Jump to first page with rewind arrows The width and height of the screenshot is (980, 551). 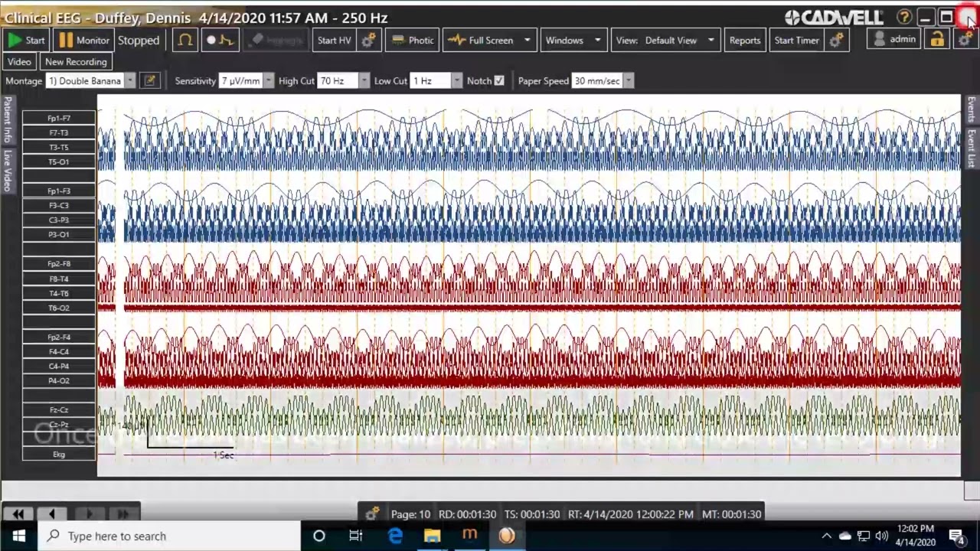coord(18,514)
